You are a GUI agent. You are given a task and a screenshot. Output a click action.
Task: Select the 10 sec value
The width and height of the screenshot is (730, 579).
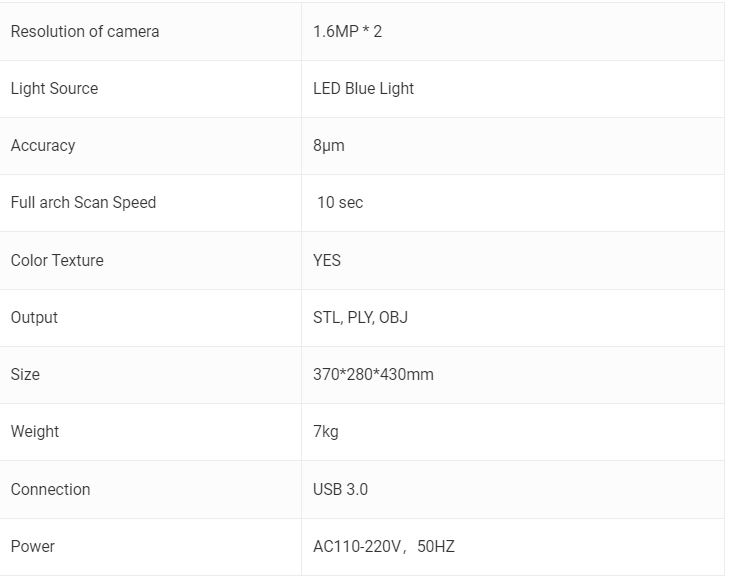pyautogui.click(x=340, y=203)
